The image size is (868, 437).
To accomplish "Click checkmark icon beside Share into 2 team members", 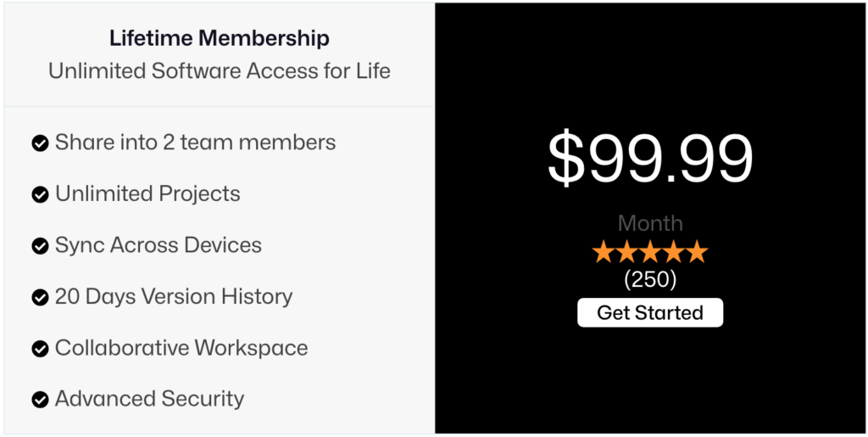I will point(39,143).
